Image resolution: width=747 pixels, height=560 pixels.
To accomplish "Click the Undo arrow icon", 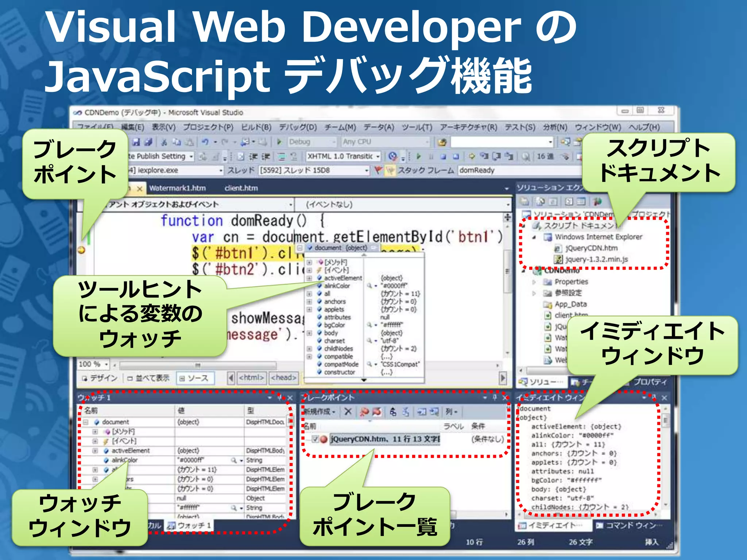I will coord(205,142).
